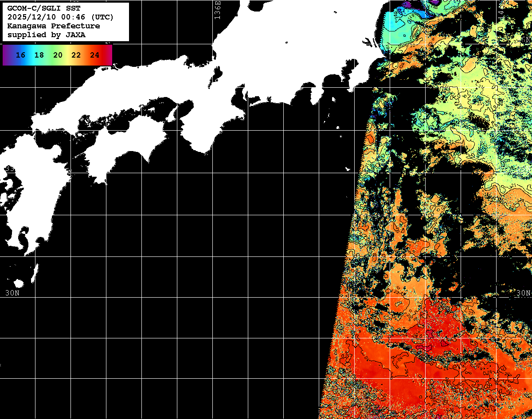
Task: Click the 20 label on the color scale
Action: [58, 55]
